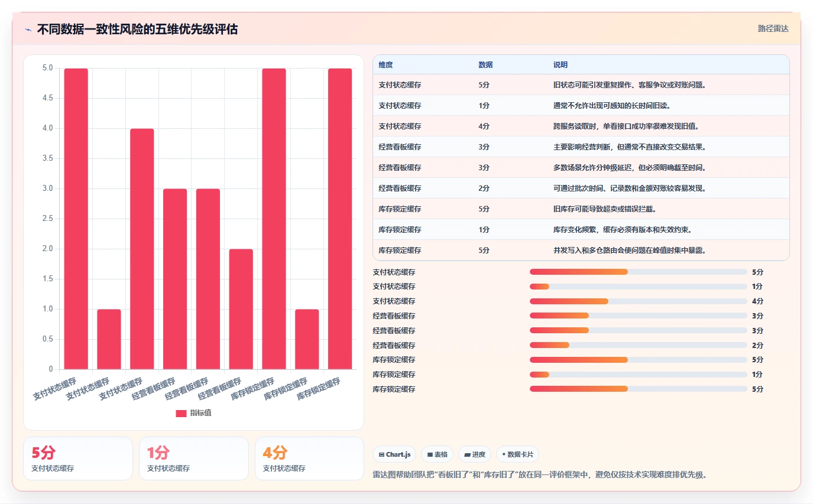813x504 pixels.
Task: Click the 库存锁定缓存 chart bar reaching 1.0
Action: click(307, 339)
